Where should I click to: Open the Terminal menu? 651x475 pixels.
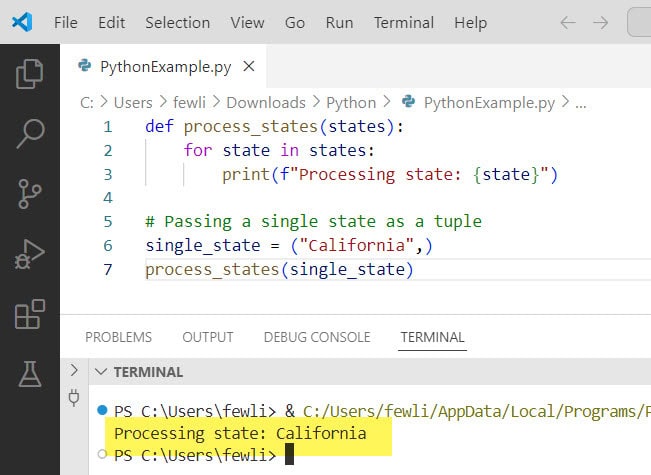click(404, 22)
